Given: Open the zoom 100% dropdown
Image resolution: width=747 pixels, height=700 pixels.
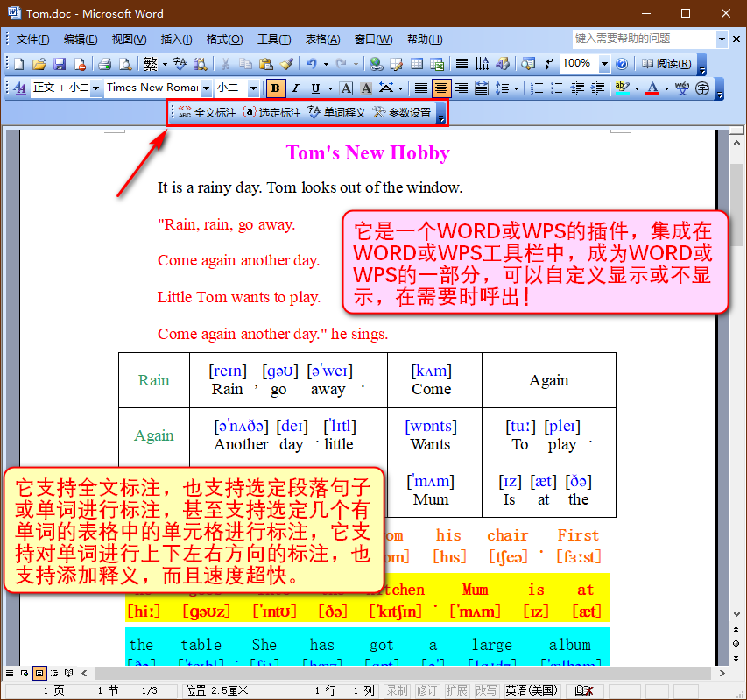Looking at the screenshot, I should pos(604,64).
